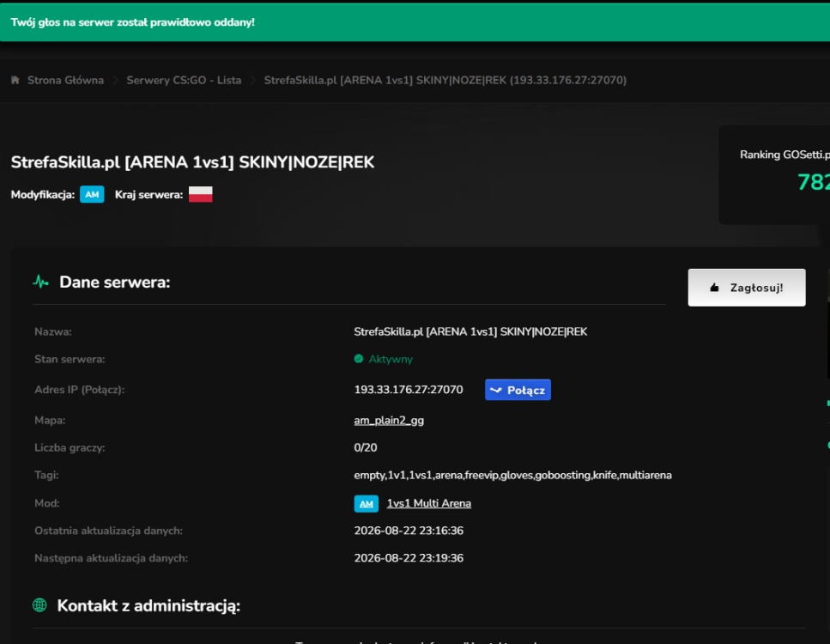Click the Modyfikacja label

43,195
